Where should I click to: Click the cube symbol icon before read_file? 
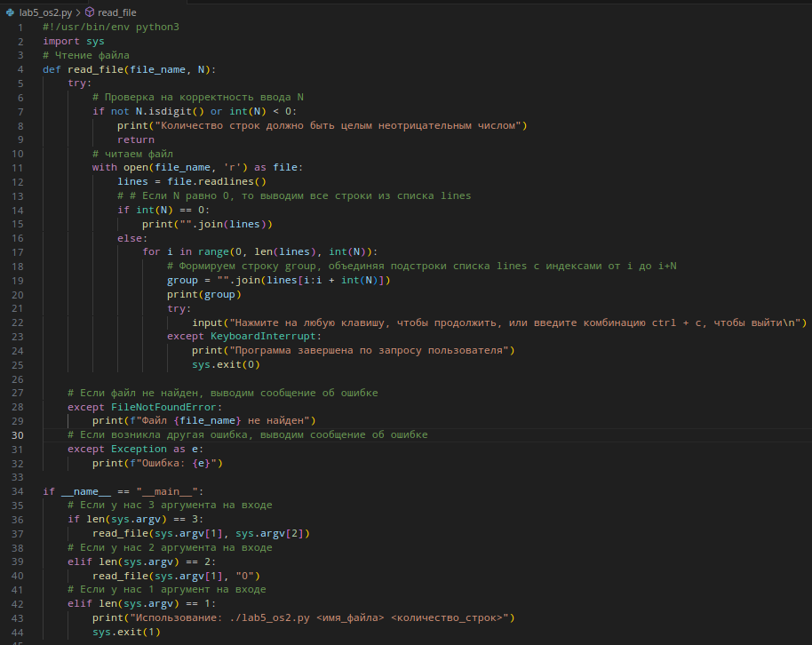(x=90, y=12)
